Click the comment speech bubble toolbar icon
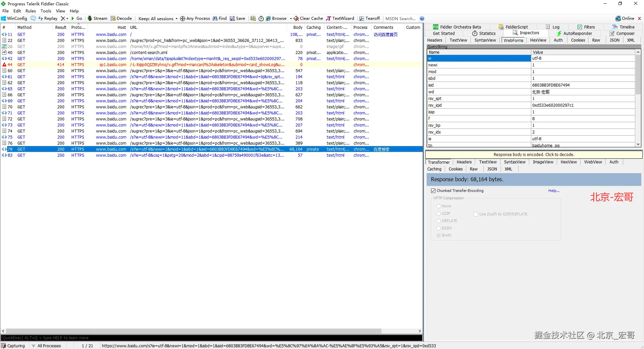The image size is (644, 349). click(x=33, y=18)
